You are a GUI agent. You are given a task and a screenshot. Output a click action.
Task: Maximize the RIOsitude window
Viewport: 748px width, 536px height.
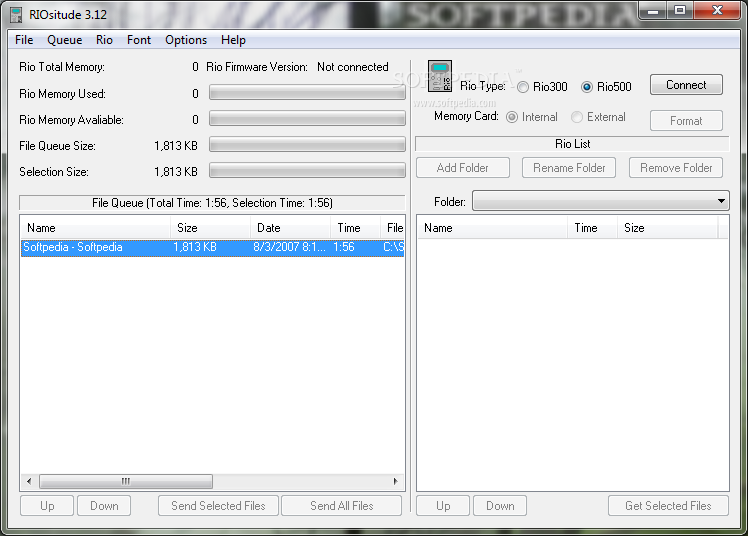(680, 11)
